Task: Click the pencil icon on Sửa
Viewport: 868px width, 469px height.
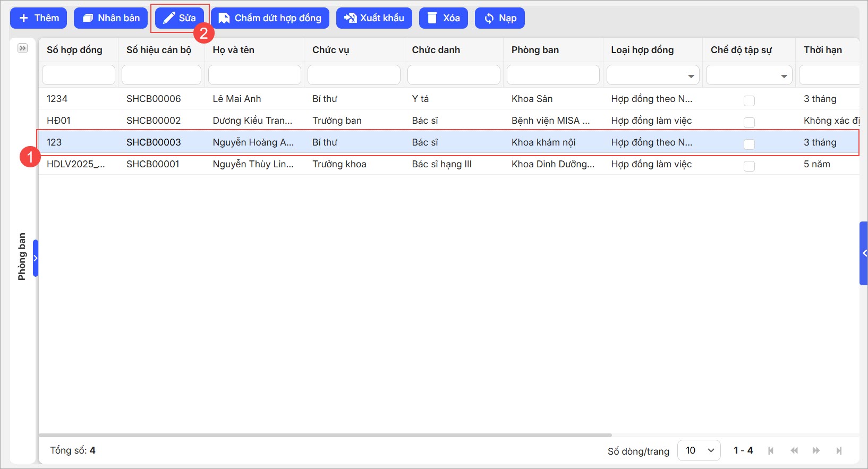Action: point(169,18)
